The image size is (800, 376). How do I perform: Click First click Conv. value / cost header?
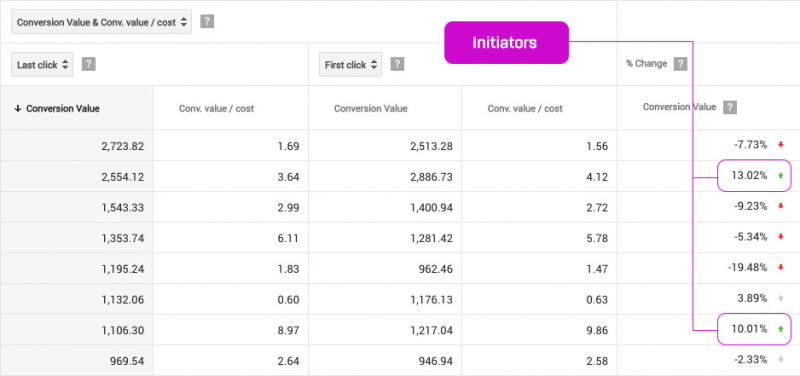(525, 108)
